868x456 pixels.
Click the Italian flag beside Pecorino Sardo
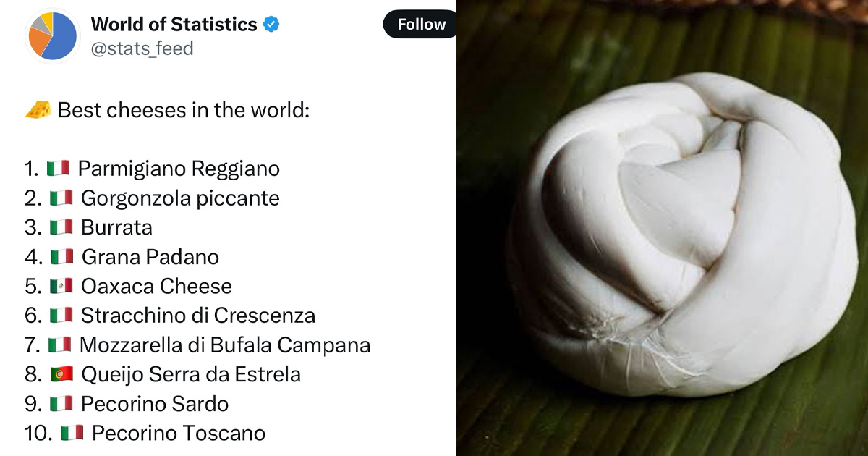61,403
